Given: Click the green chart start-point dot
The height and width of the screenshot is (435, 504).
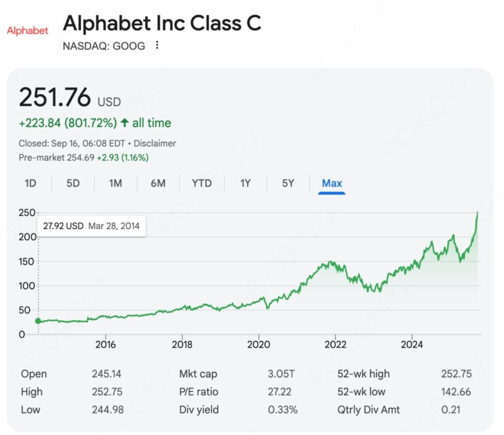Looking at the screenshot, I should pos(38,321).
